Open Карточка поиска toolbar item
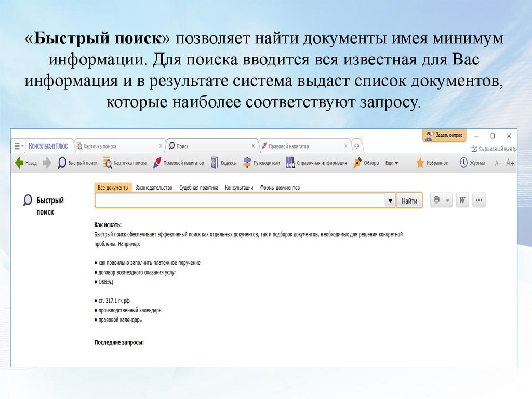 click(x=125, y=163)
